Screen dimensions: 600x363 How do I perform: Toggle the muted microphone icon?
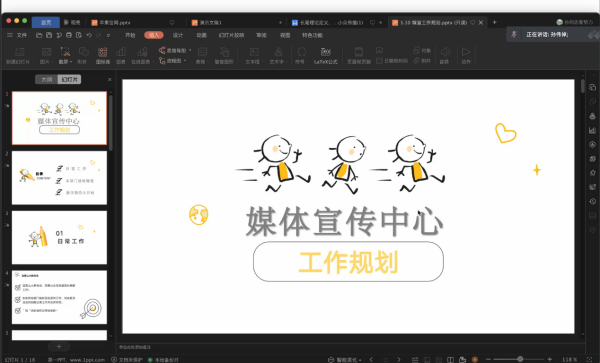tap(514, 34)
